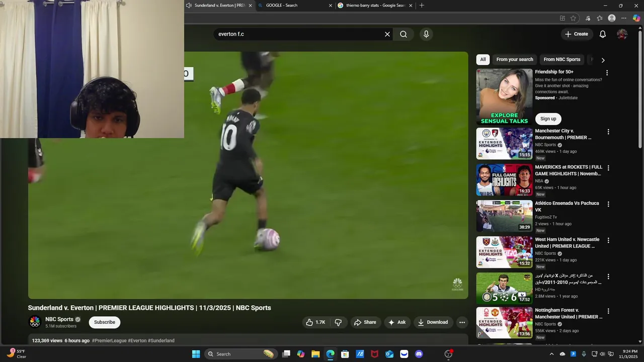Screen dimensions: 644x362
Task: Open a new browser tab
Action: pyautogui.click(x=422, y=5)
